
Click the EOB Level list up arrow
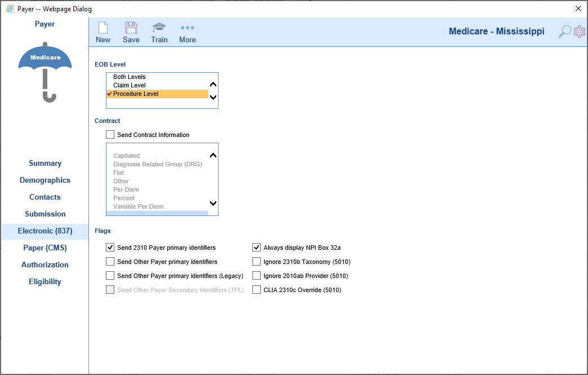pyautogui.click(x=213, y=85)
